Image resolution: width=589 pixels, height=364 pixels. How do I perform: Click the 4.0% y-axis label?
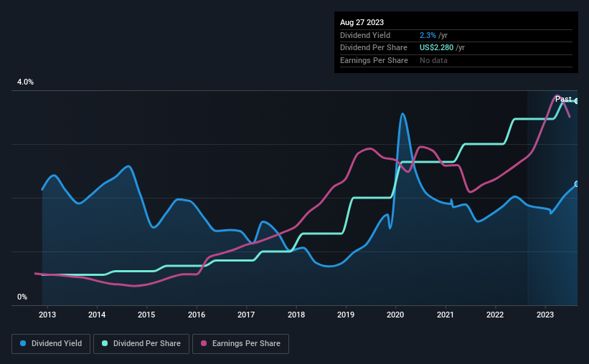point(25,82)
